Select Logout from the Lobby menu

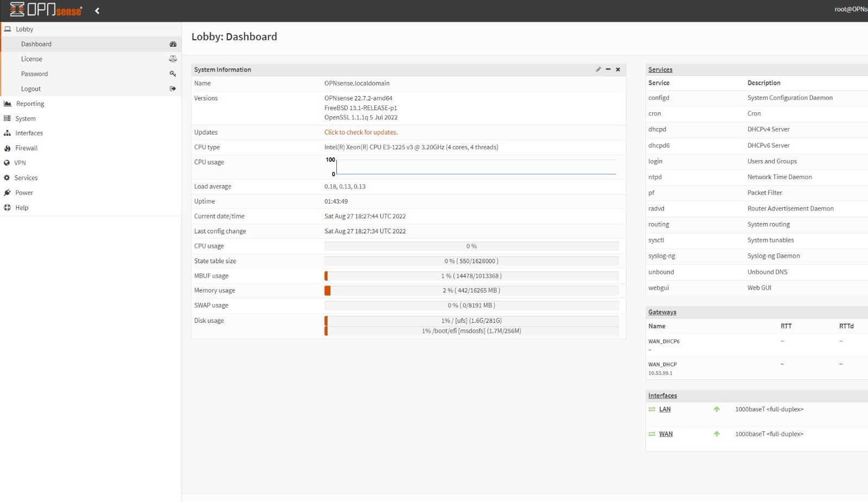(91, 88)
